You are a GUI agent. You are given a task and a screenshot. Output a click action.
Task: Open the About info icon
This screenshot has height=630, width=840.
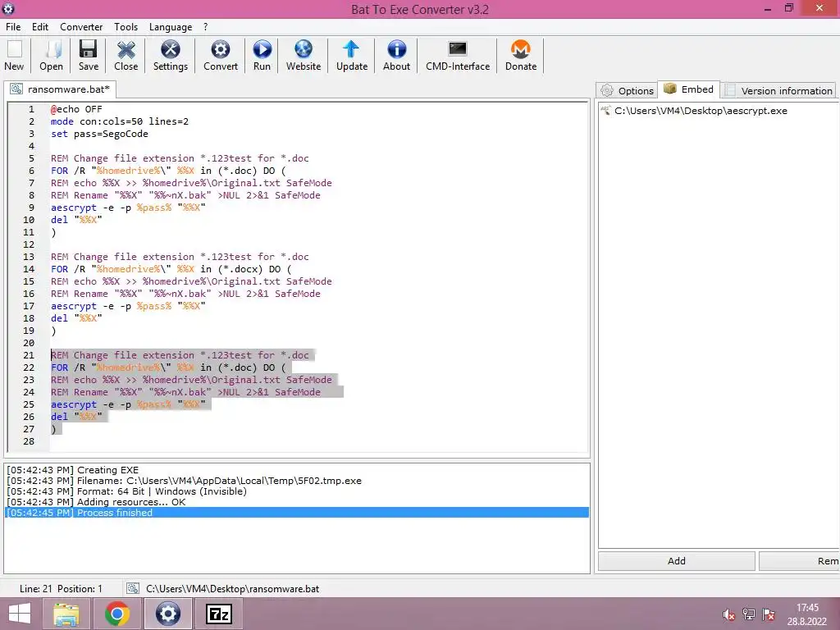[396, 49]
